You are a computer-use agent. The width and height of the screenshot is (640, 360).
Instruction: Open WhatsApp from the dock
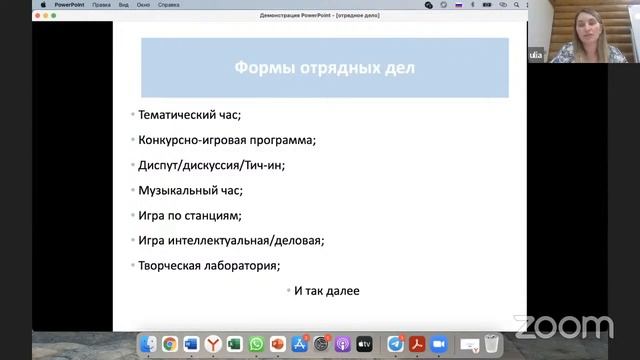point(256,344)
